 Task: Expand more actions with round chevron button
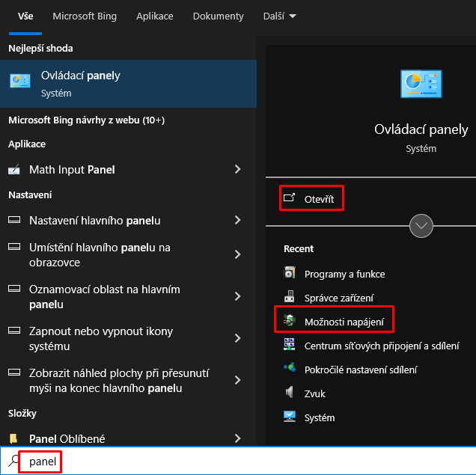(x=421, y=226)
